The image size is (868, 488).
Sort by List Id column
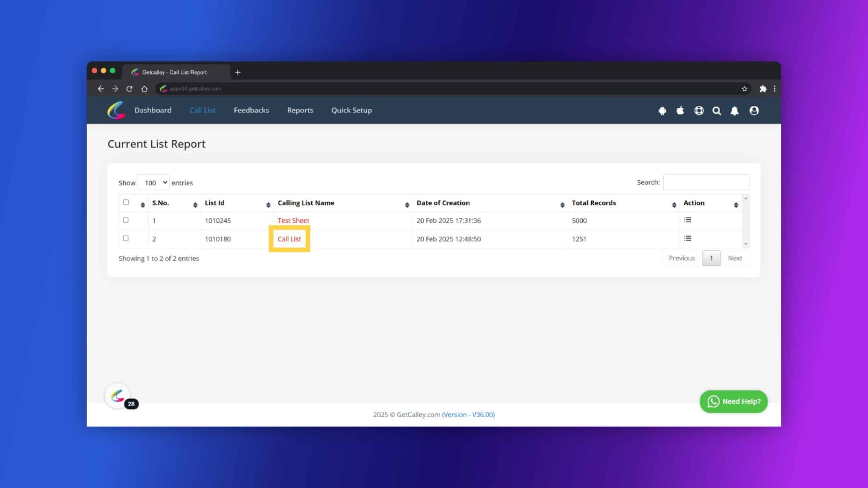pos(237,203)
